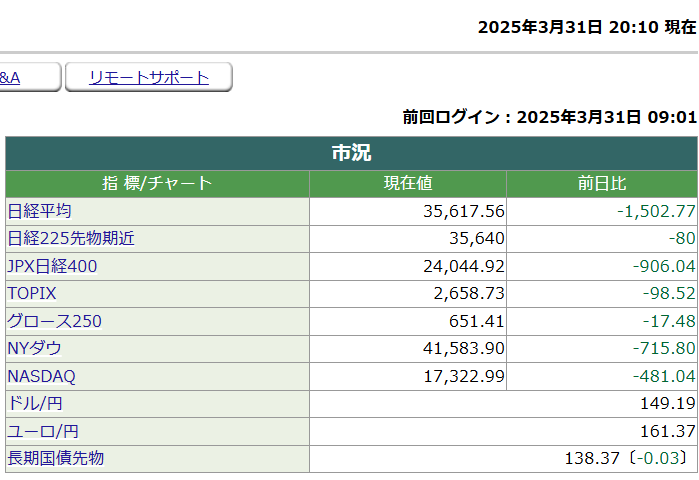This screenshot has width=699, height=480.
Task: Open the 日経平均 chart link
Action: click(39, 211)
